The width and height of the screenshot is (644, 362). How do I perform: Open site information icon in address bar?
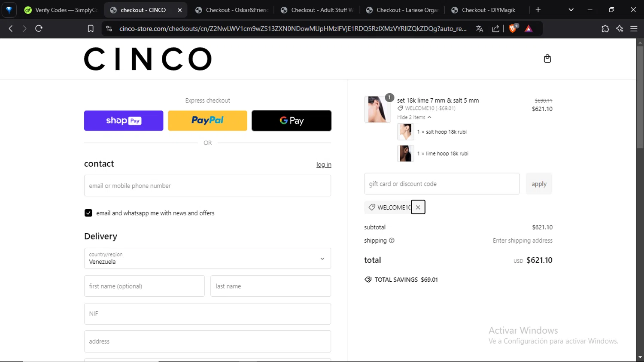point(109,28)
